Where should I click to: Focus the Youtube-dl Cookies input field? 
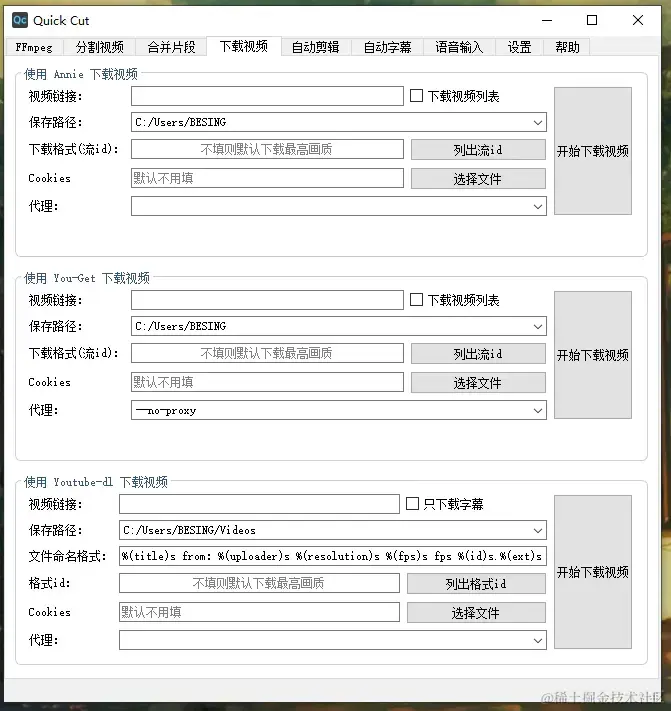tap(259, 612)
